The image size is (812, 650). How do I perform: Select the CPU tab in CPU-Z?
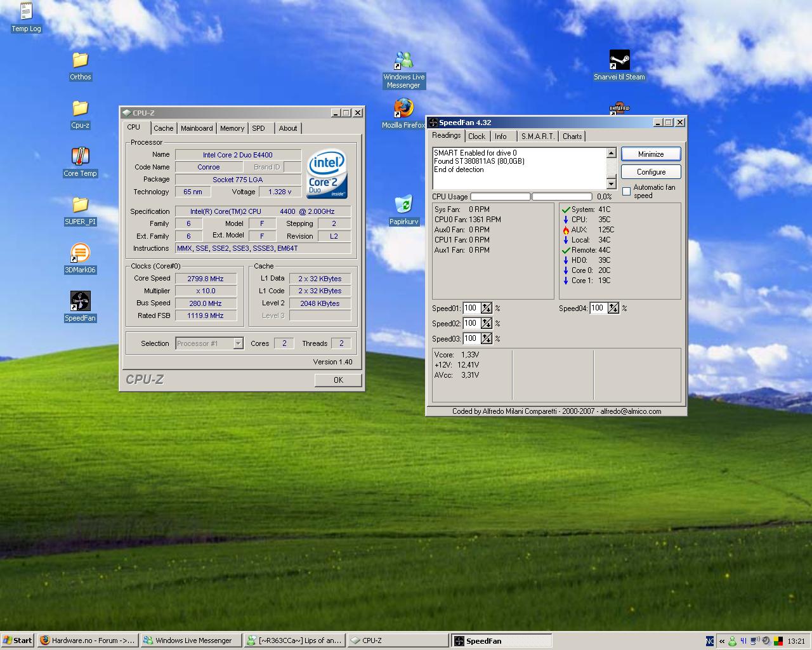tap(134, 127)
